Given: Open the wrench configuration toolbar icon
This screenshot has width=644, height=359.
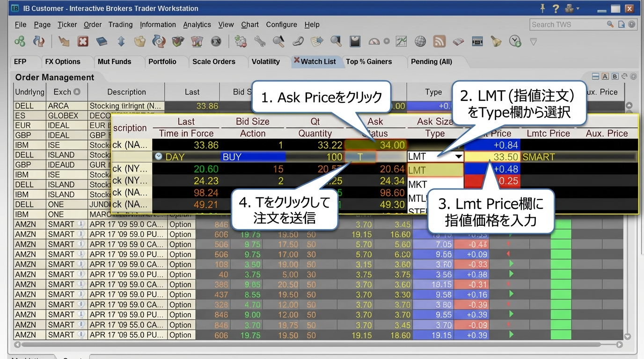Looking at the screenshot, I should pyautogui.click(x=260, y=42).
